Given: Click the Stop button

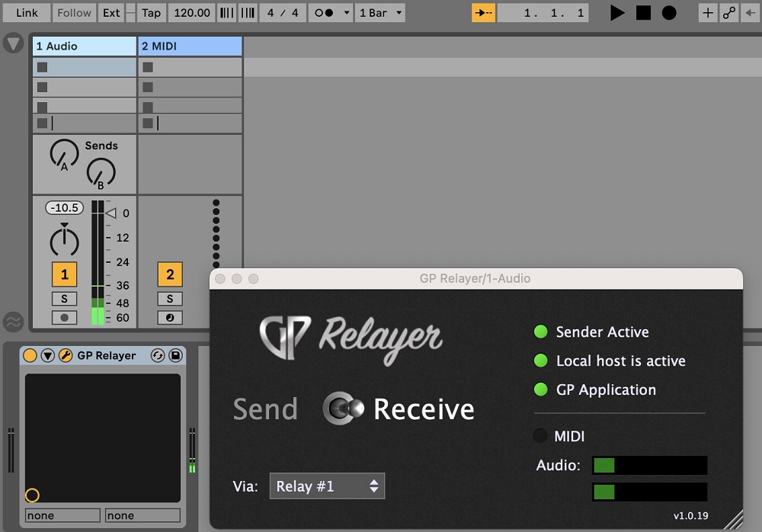Looking at the screenshot, I should pos(643,13).
